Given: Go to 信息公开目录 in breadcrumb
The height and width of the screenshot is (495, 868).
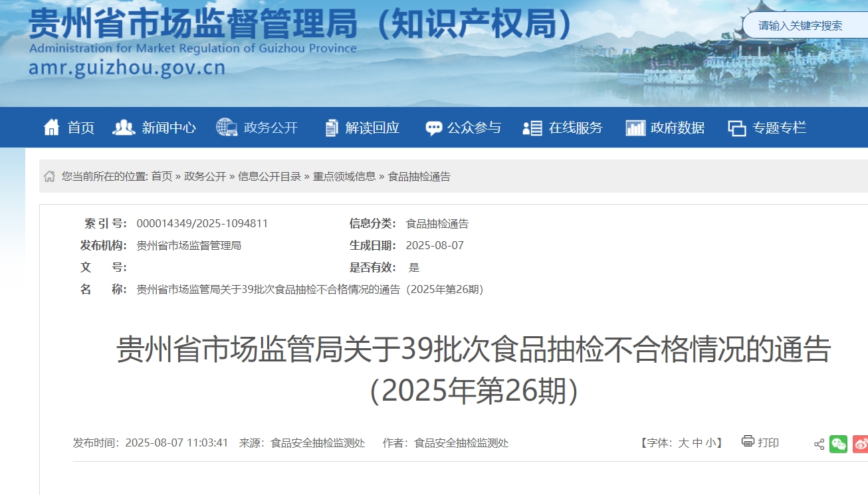Looking at the screenshot, I should click(269, 177).
